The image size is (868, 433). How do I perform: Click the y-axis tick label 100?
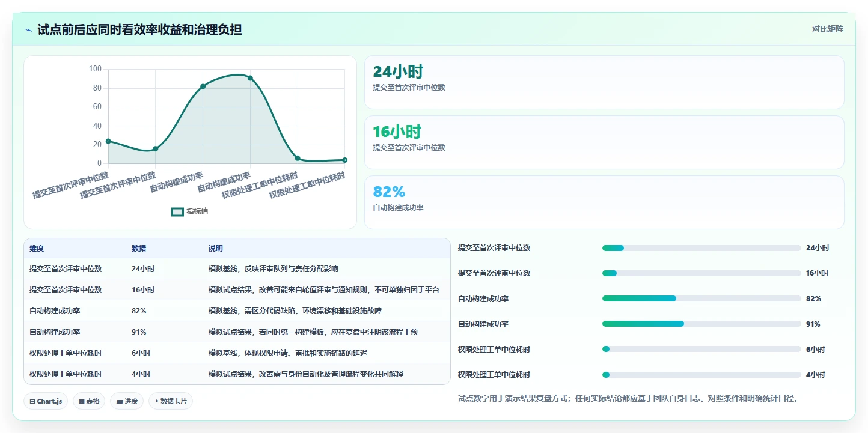95,69
